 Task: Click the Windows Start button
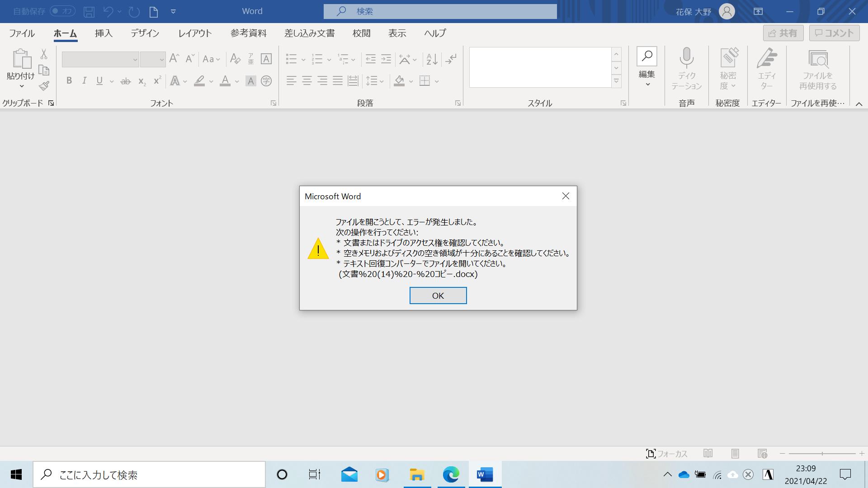tap(16, 474)
